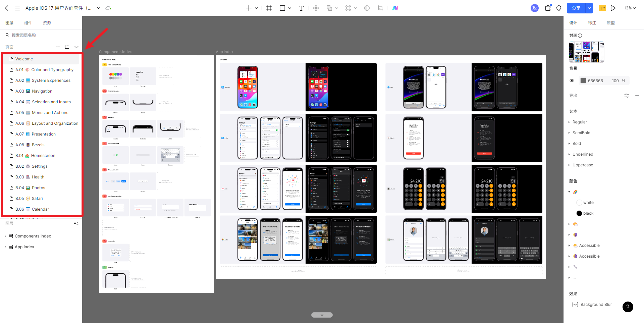The height and width of the screenshot is (323, 644).
Task: Select the Background Blur effect style
Action: coord(592,305)
